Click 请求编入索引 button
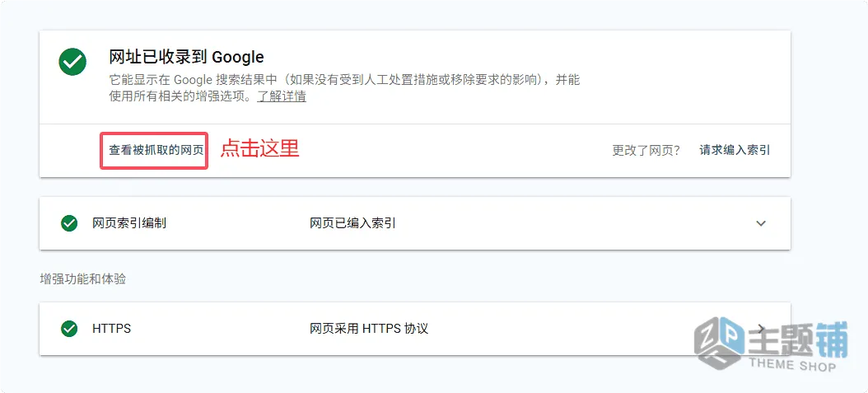The height and width of the screenshot is (393, 868). click(x=735, y=150)
